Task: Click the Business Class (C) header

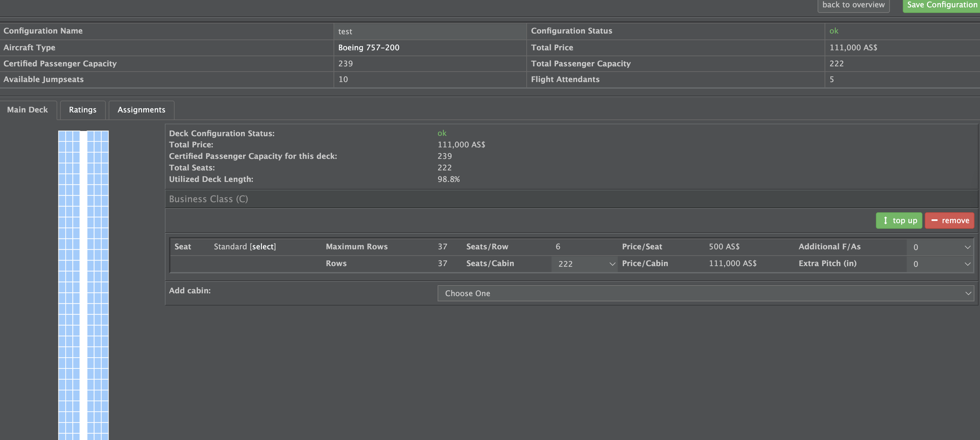Action: click(209, 199)
